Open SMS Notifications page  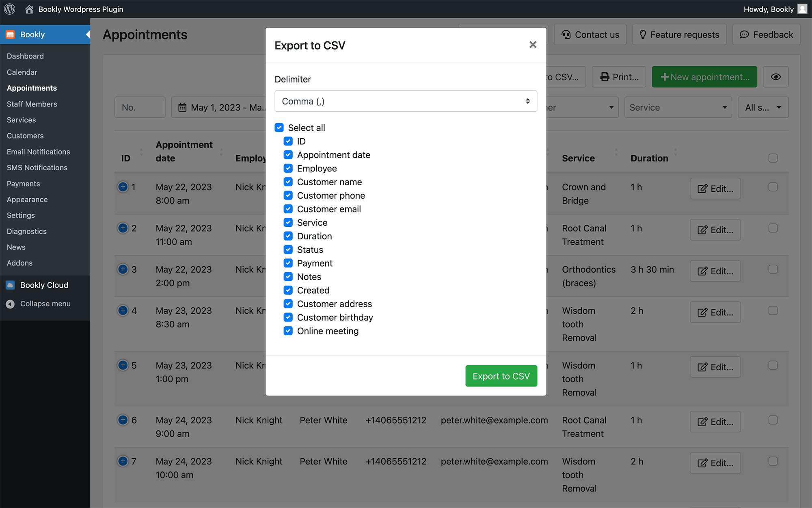[x=37, y=167]
